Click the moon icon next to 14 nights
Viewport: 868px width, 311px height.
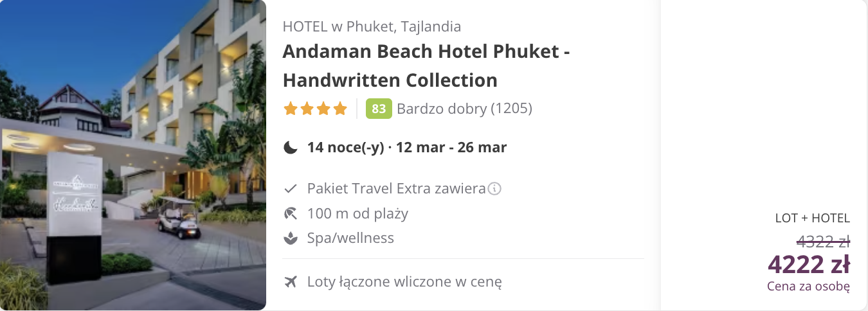tap(291, 148)
